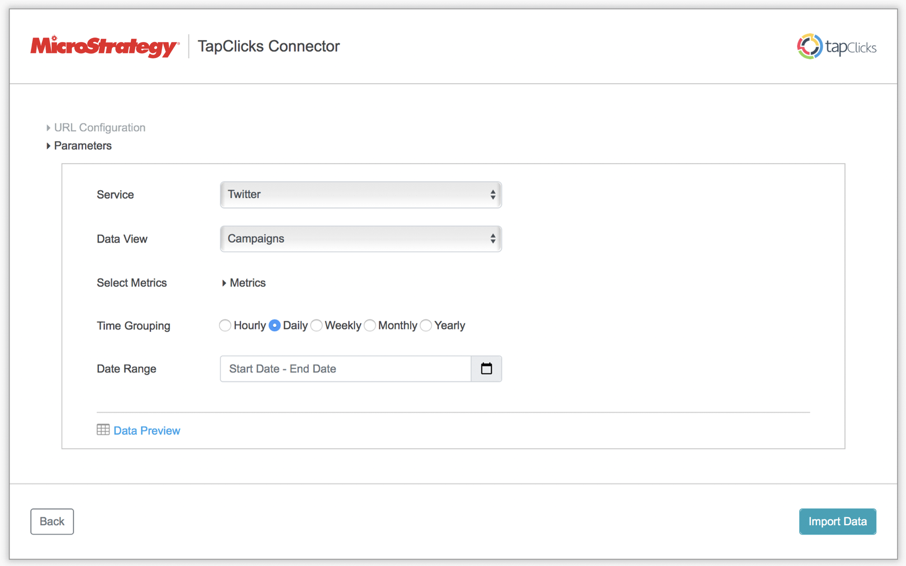
Task: Select Daily time grouping
Action: pyautogui.click(x=275, y=326)
